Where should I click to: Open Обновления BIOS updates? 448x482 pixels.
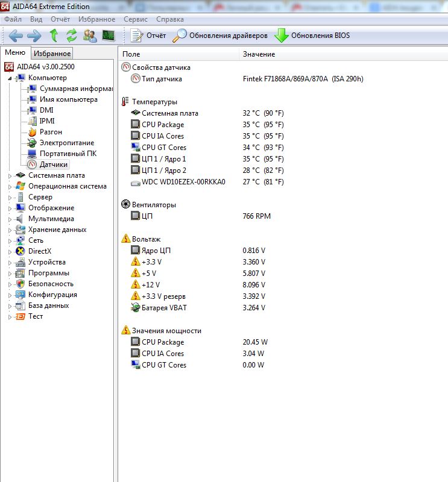[312, 36]
